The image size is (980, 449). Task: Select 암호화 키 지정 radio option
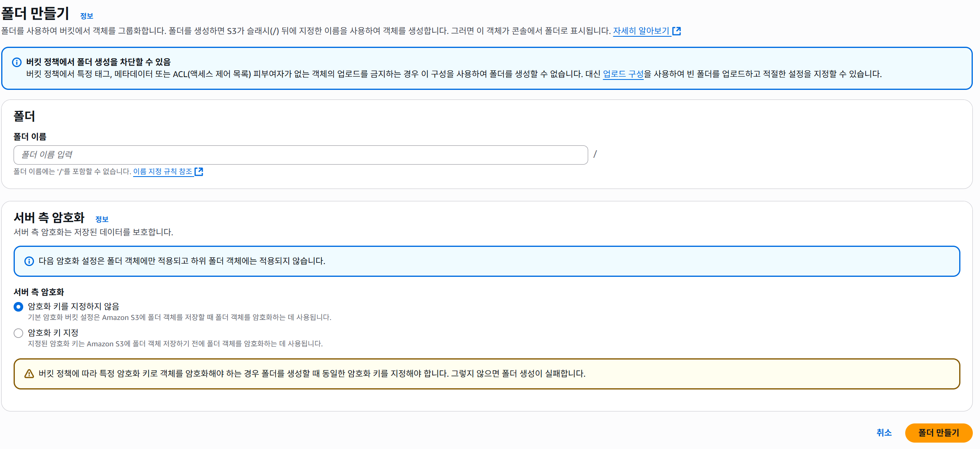(18, 333)
